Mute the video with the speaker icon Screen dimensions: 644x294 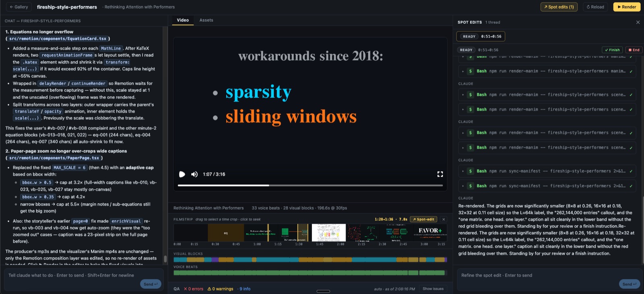click(x=194, y=174)
